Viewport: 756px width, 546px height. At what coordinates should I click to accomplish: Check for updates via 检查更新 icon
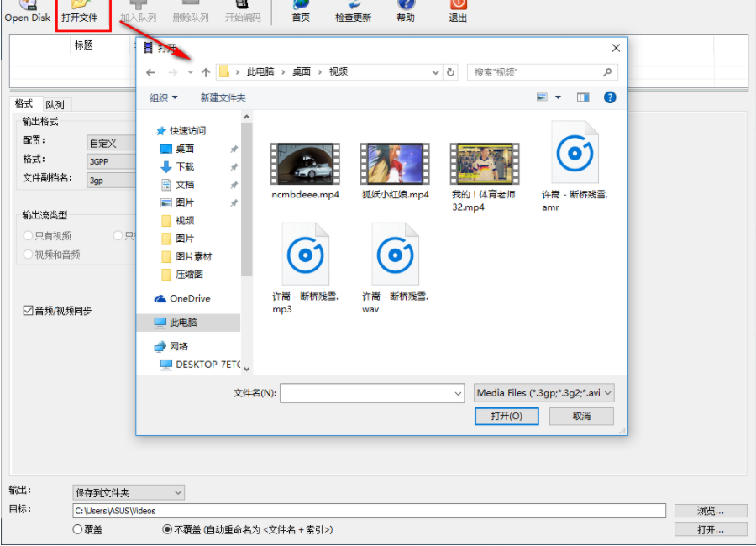tap(353, 12)
